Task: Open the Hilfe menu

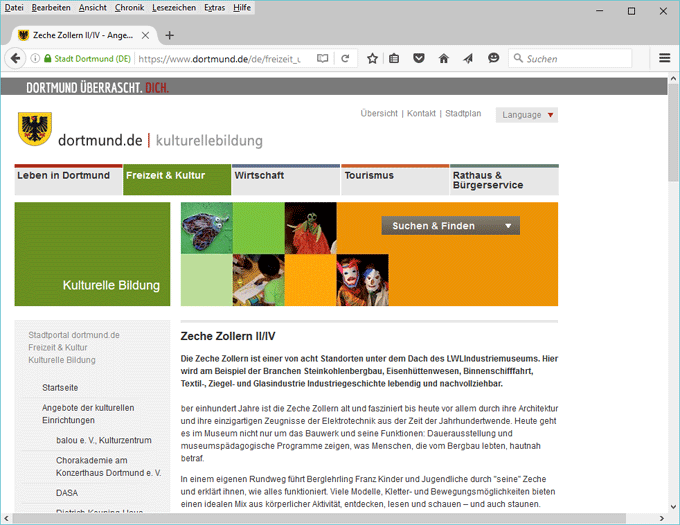Action: (242, 7)
